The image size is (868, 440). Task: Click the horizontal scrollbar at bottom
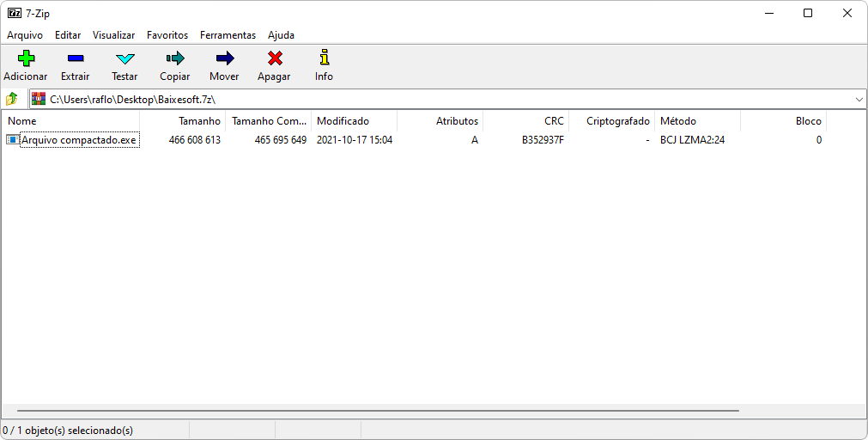point(378,412)
